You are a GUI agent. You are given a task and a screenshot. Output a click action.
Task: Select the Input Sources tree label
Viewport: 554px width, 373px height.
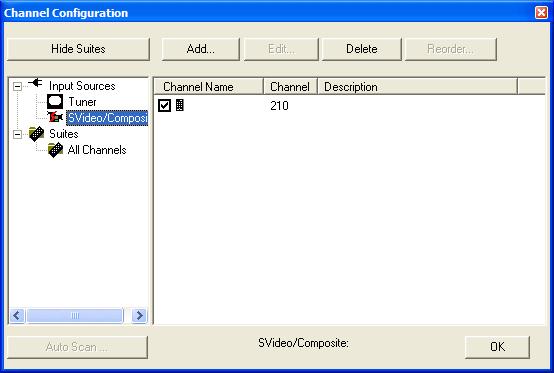pyautogui.click(x=82, y=86)
